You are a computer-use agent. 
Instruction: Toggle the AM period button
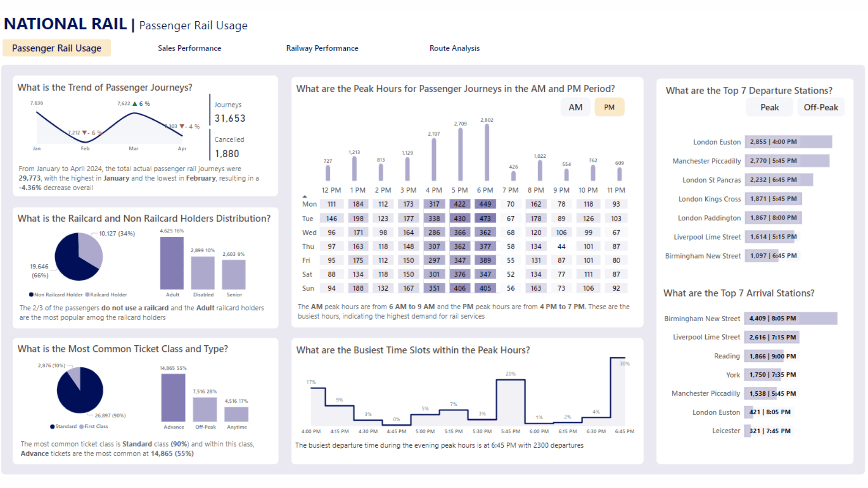click(x=575, y=107)
